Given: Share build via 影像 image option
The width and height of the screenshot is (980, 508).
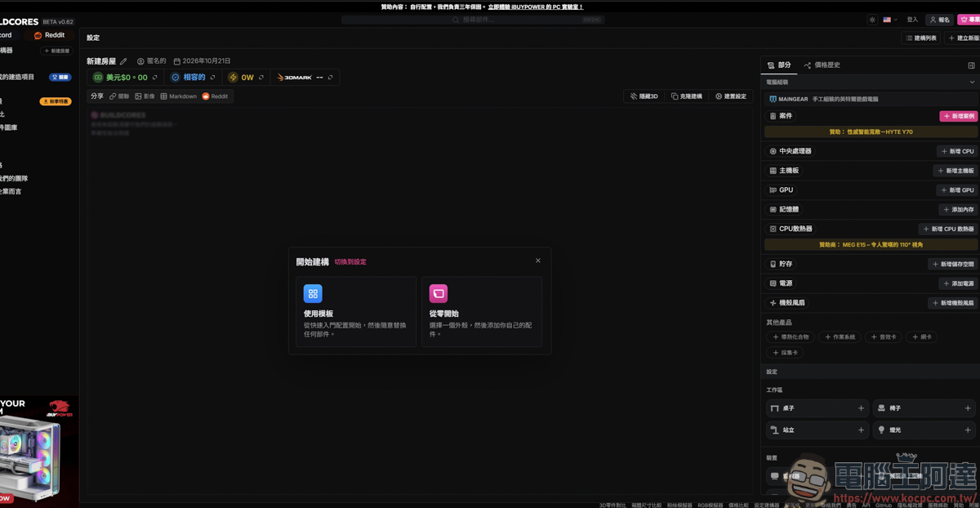Looking at the screenshot, I should click(145, 96).
